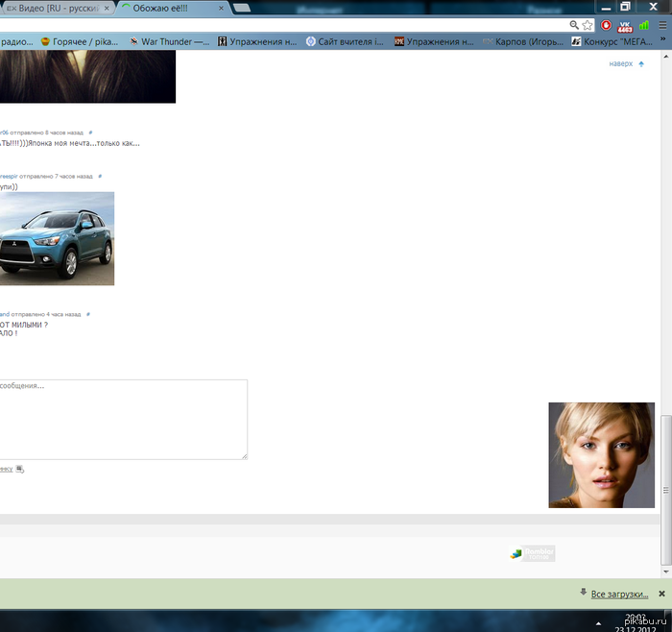Click the bookmark star icon in address bar
672x632 pixels.
(588, 26)
